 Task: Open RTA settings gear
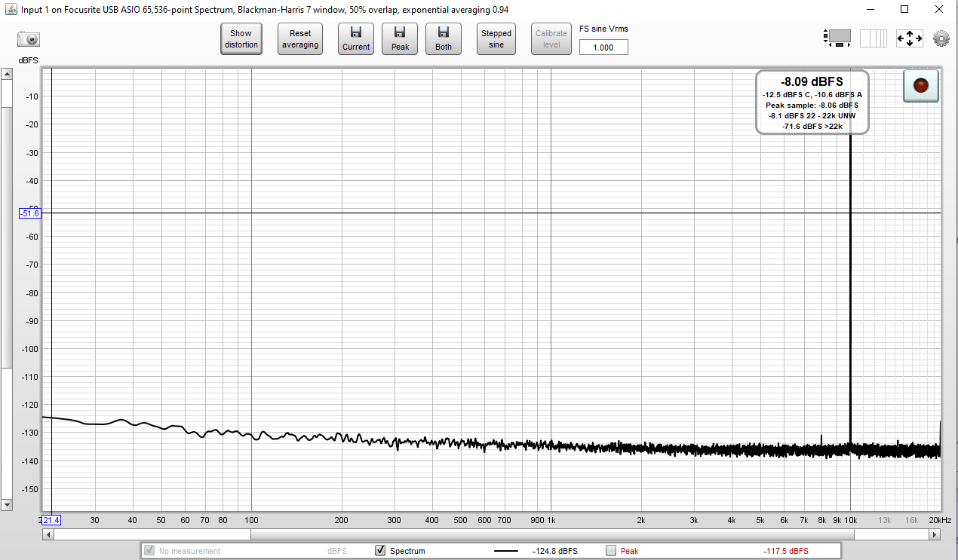(941, 38)
